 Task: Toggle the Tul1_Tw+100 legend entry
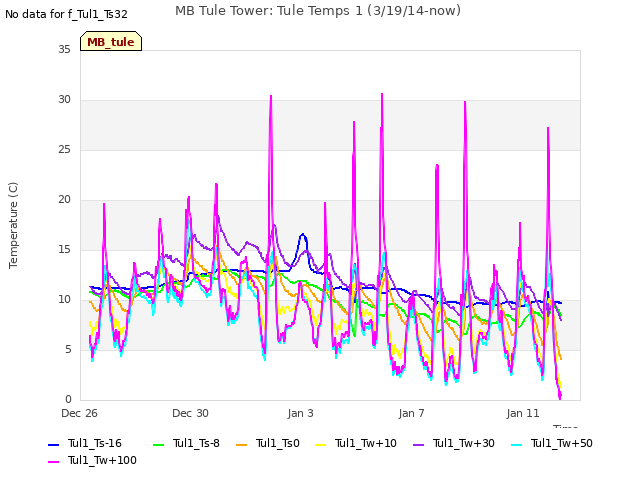[92, 460]
